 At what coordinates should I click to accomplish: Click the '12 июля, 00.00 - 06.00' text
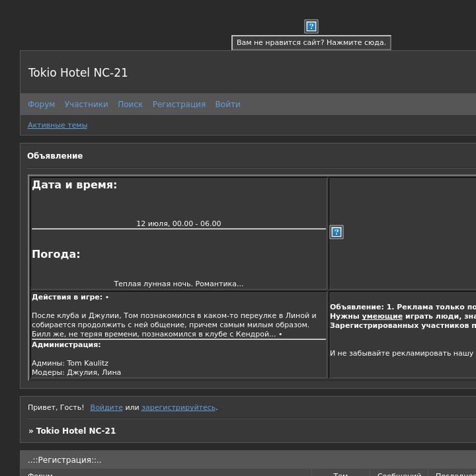click(x=178, y=223)
